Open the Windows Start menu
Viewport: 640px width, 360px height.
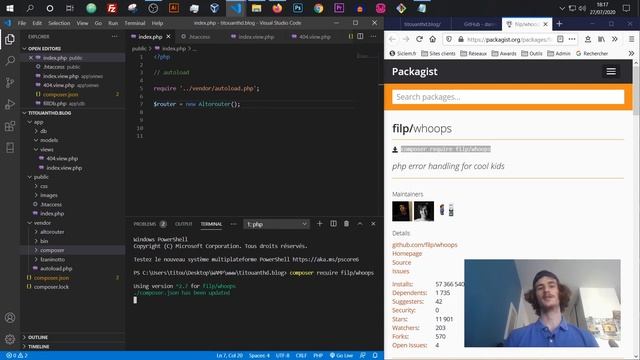[9, 8]
